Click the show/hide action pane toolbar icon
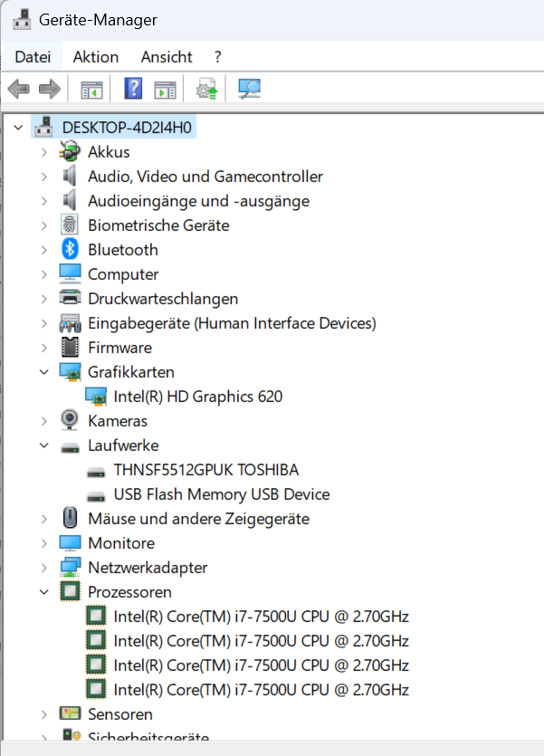544x756 pixels. [x=166, y=90]
